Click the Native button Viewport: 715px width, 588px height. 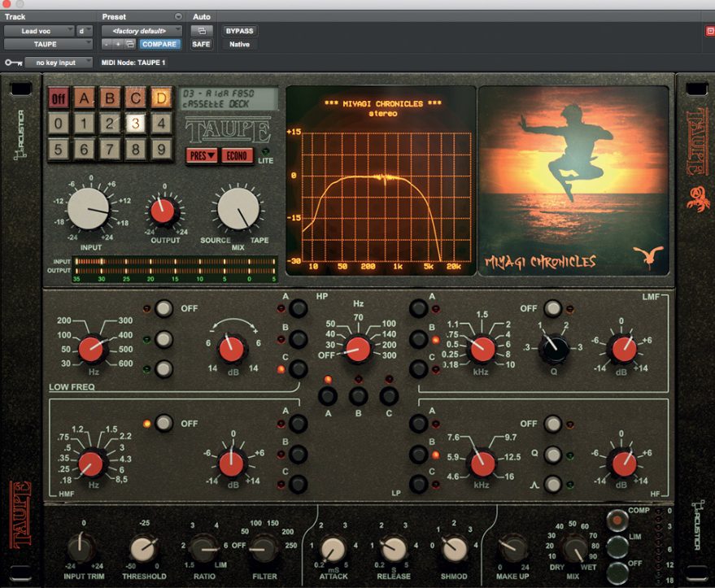point(239,44)
